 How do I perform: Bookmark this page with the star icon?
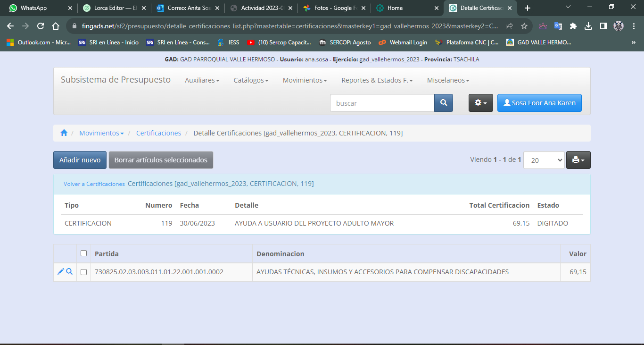click(x=524, y=26)
